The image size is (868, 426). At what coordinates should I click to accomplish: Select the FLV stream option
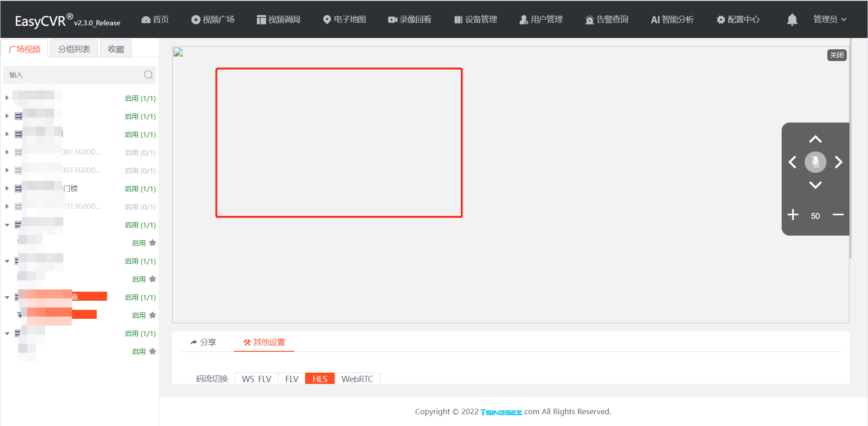292,379
